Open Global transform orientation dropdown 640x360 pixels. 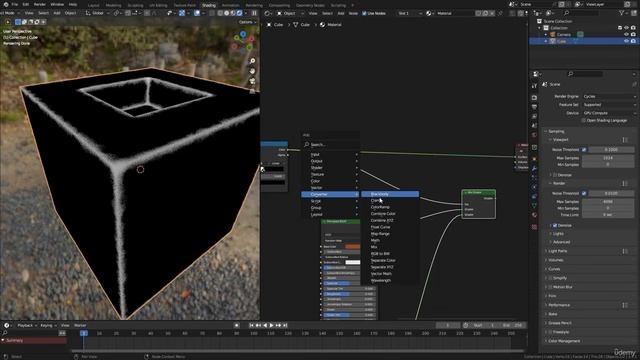click(x=98, y=13)
